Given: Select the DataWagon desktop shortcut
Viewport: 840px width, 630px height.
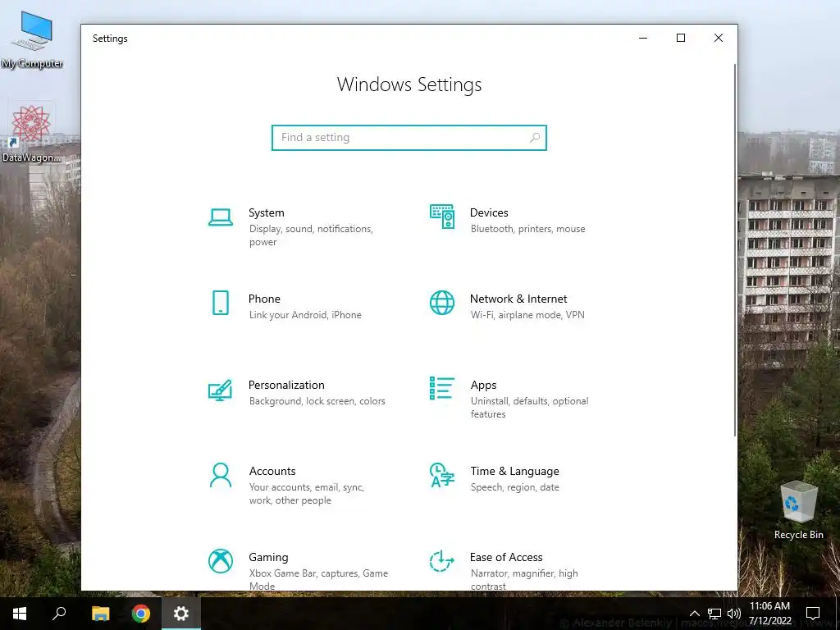Looking at the screenshot, I should point(32,134).
